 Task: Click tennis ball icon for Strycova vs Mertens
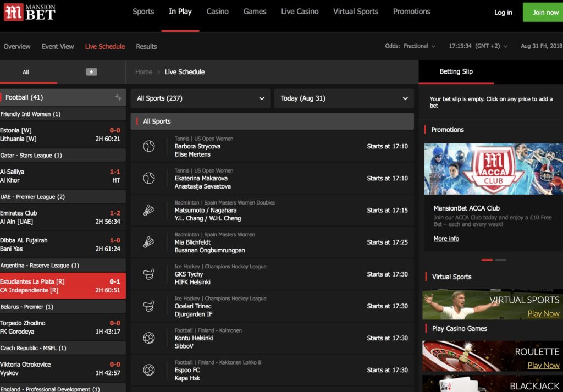pyautogui.click(x=149, y=146)
